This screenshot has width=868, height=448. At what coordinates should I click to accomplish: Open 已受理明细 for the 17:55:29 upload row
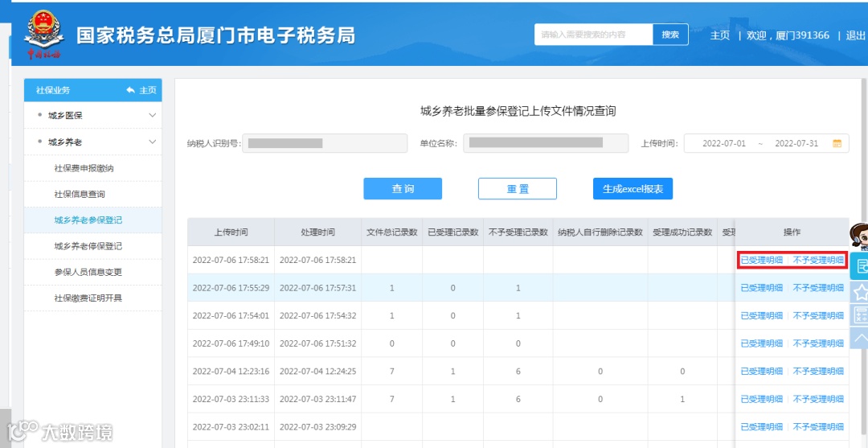click(762, 287)
